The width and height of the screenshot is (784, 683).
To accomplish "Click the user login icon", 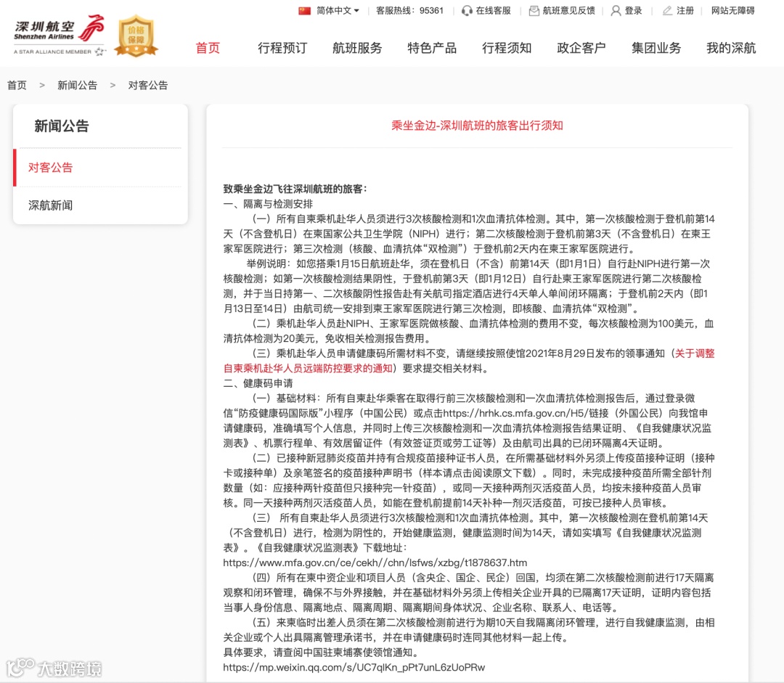I will (616, 10).
